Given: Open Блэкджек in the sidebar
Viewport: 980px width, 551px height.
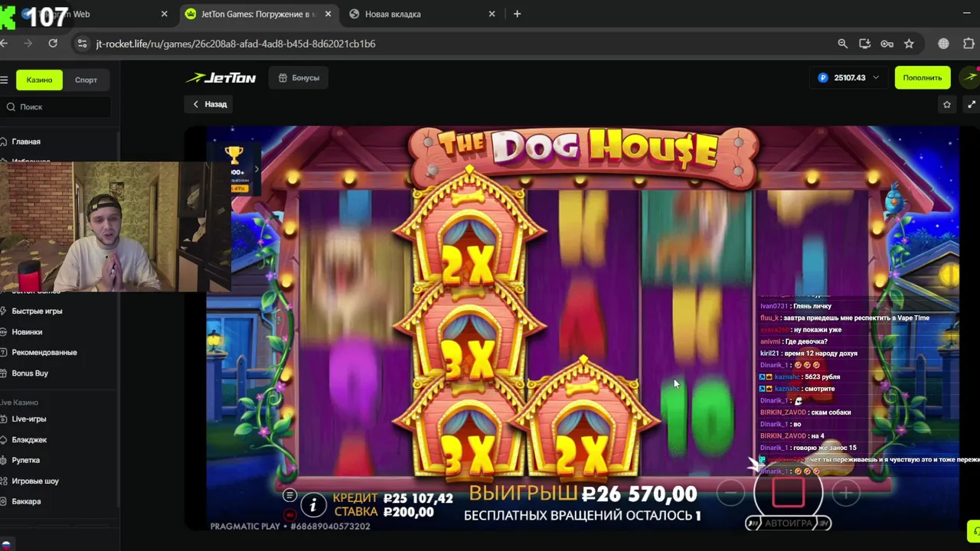Looking at the screenshot, I should pyautogui.click(x=29, y=439).
